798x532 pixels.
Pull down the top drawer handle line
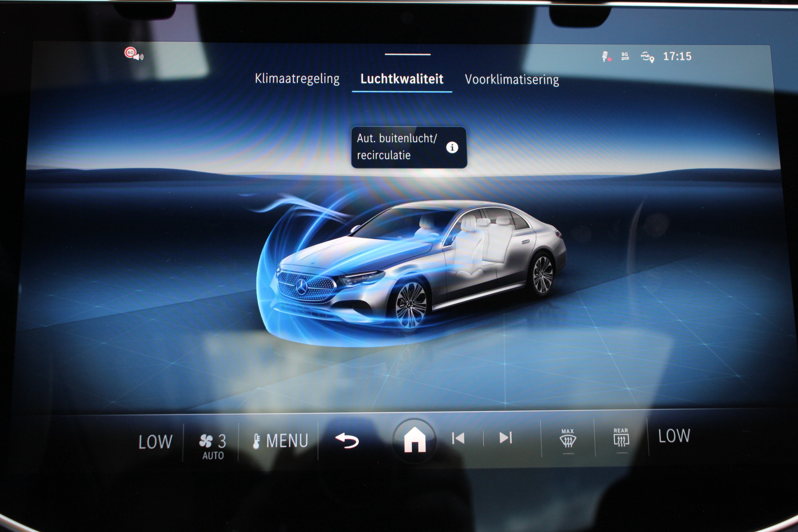pyautogui.click(x=407, y=54)
